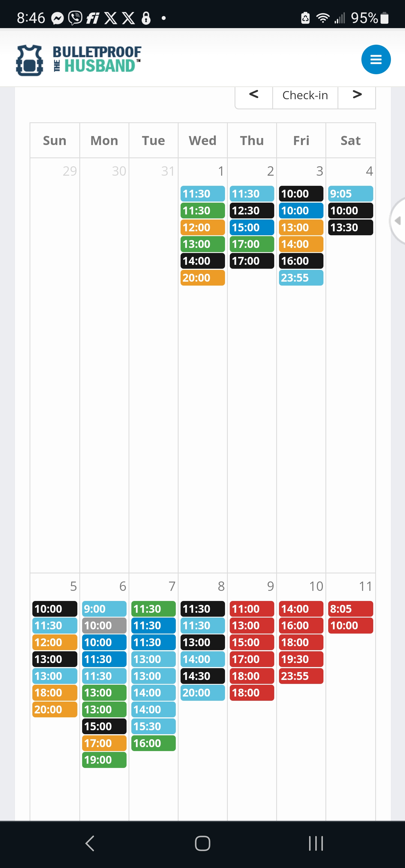
Task: Click the Bulletproof Husband vest logo
Action: point(30,60)
